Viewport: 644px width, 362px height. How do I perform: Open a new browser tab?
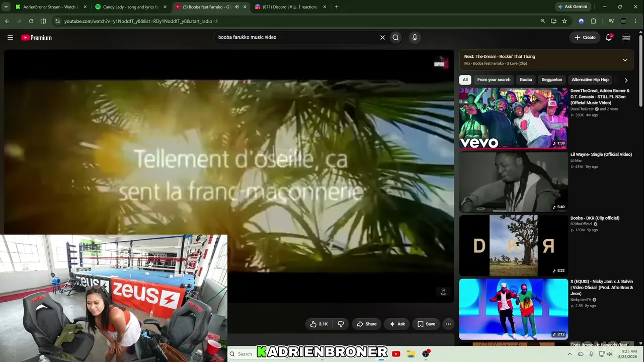[x=337, y=7]
